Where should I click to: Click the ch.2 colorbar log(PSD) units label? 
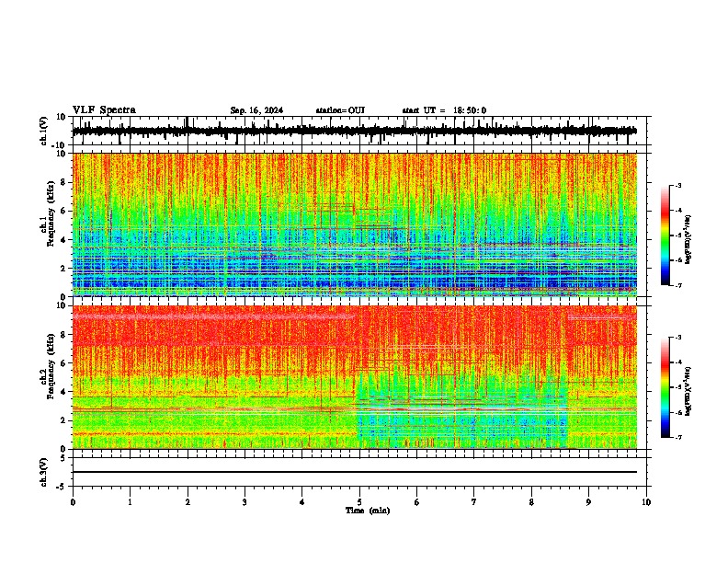pyautogui.click(x=688, y=391)
